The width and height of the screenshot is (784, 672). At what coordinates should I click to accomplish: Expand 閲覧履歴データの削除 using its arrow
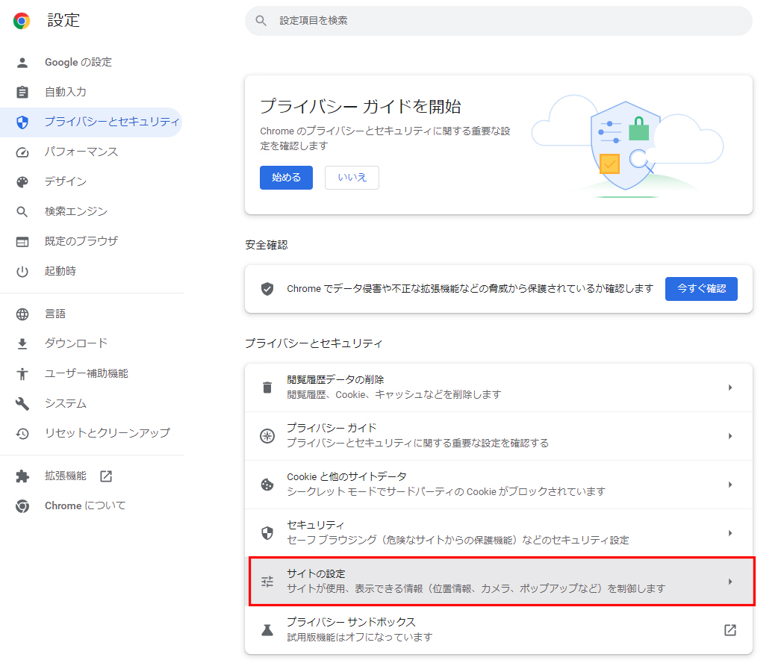(730, 388)
